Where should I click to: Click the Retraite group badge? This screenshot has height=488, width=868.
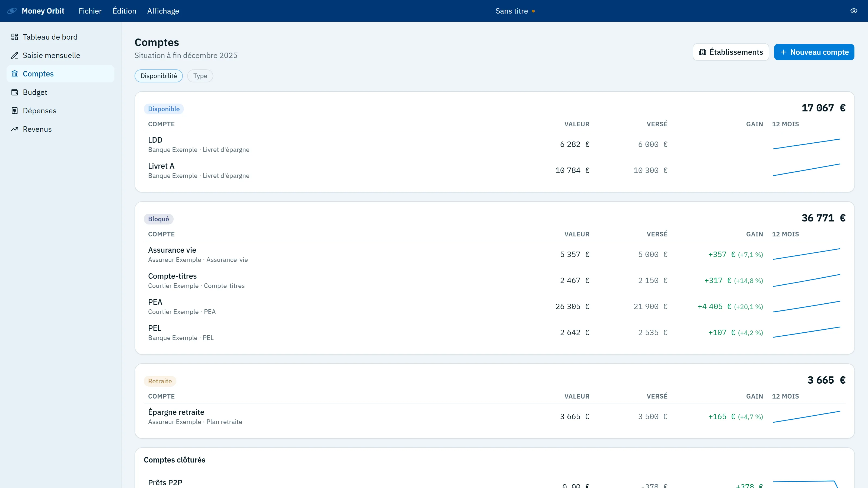click(160, 381)
